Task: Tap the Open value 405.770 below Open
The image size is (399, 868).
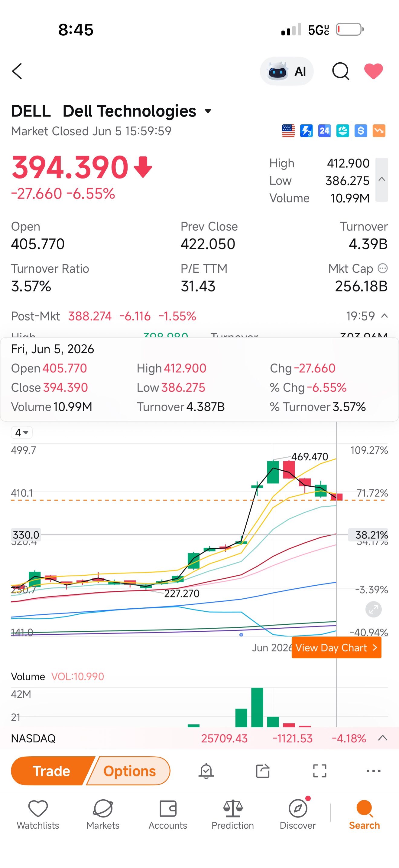Action: (38, 244)
